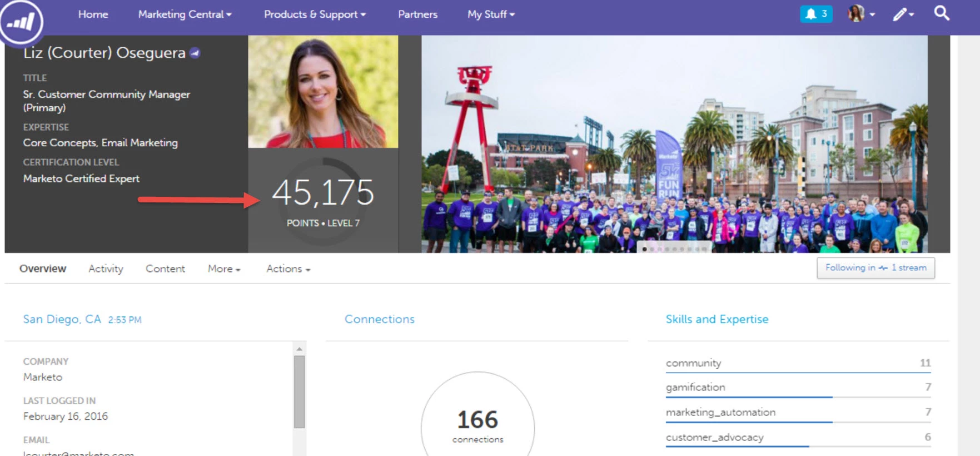The width and height of the screenshot is (980, 456).
Task: Click the San Diego, CA location
Action: [62, 319]
